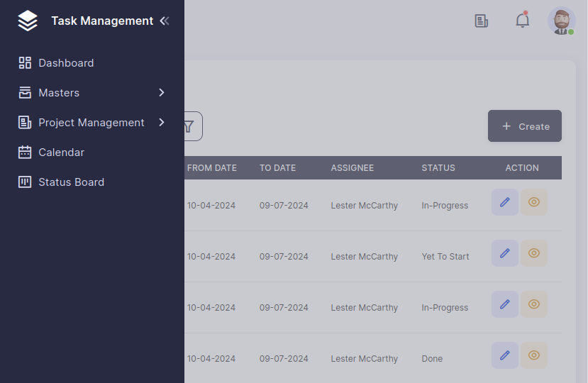588x383 pixels.
Task: Select the 'Yet To Start' status cell
Action: (x=445, y=257)
